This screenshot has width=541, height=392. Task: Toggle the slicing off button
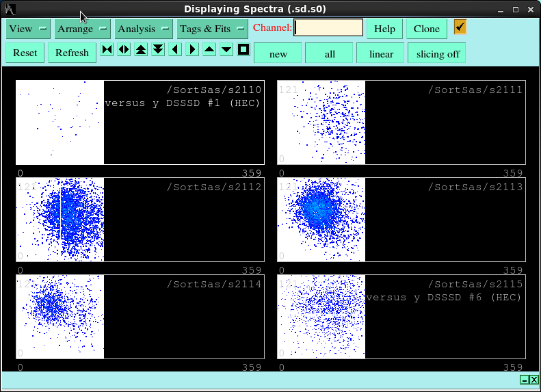(437, 53)
